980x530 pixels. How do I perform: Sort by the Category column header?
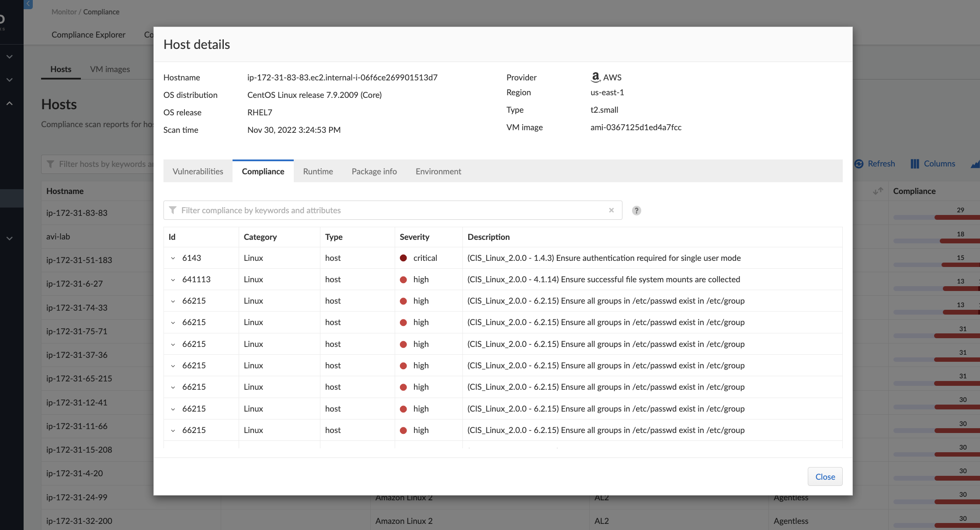[260, 237]
